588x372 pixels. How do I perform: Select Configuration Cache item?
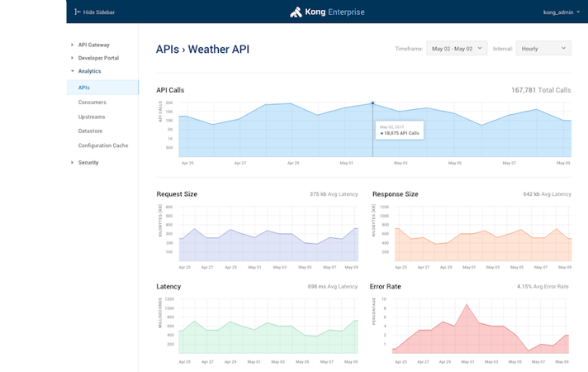point(102,145)
